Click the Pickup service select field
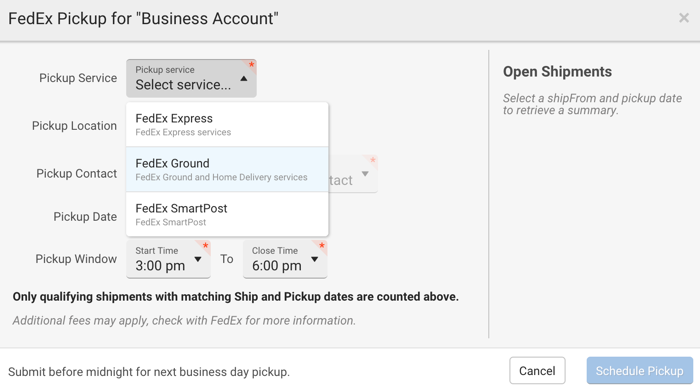 191,78
